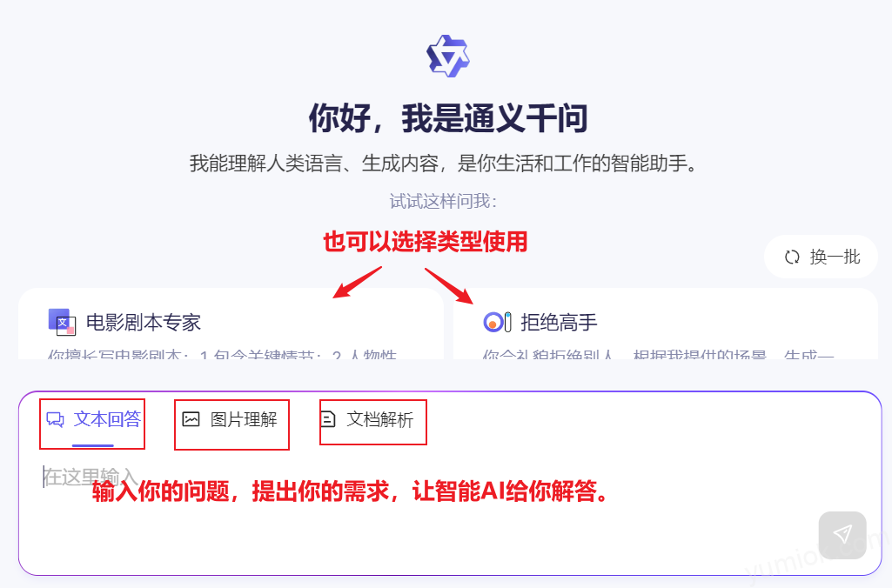Viewport: 892px width, 588px height.
Task: Click the picture icon for 图片理解
Action: [191, 419]
